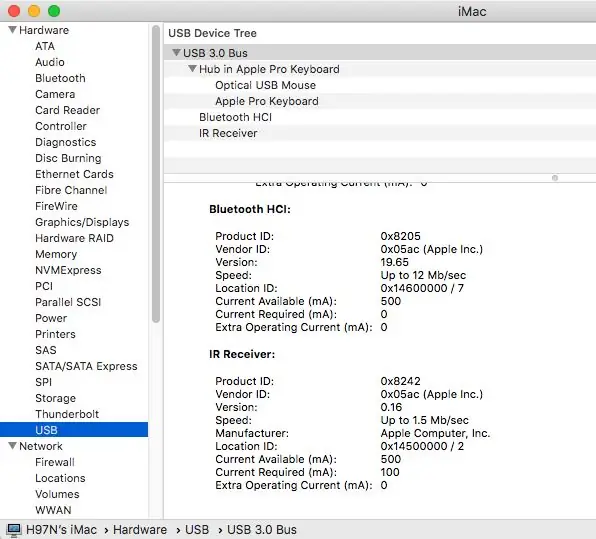596x539 pixels.
Task: Open the Camera category
Action: 55,94
